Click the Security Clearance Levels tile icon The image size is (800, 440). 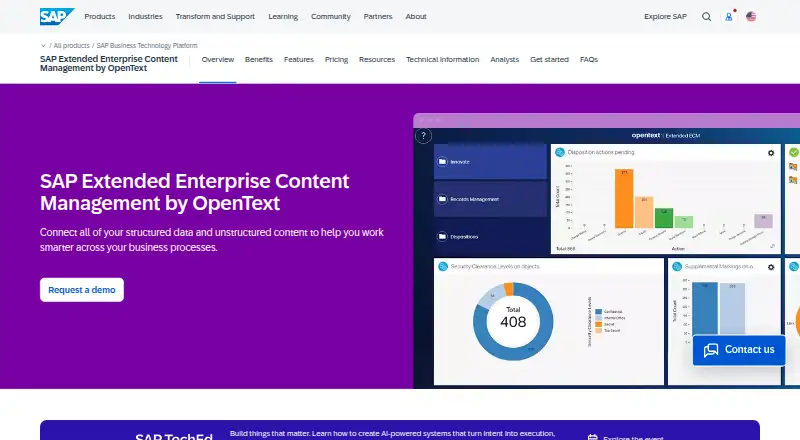[x=443, y=266]
